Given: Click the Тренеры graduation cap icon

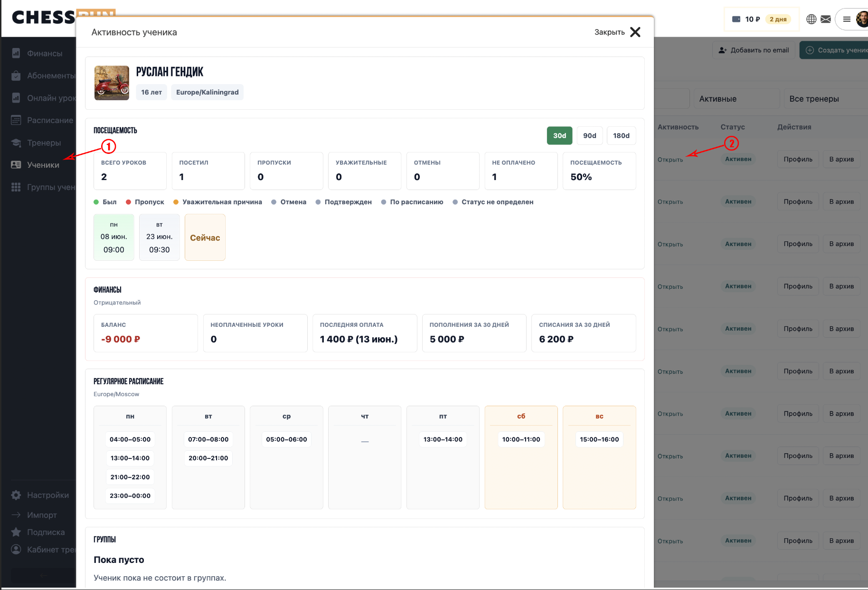Looking at the screenshot, I should [x=16, y=143].
